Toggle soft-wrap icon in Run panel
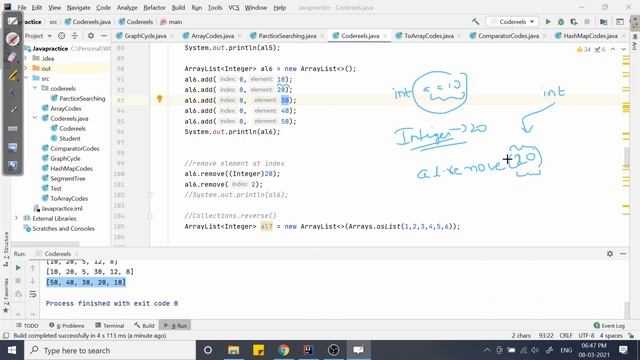The height and width of the screenshot is (360, 640). (x=33, y=294)
